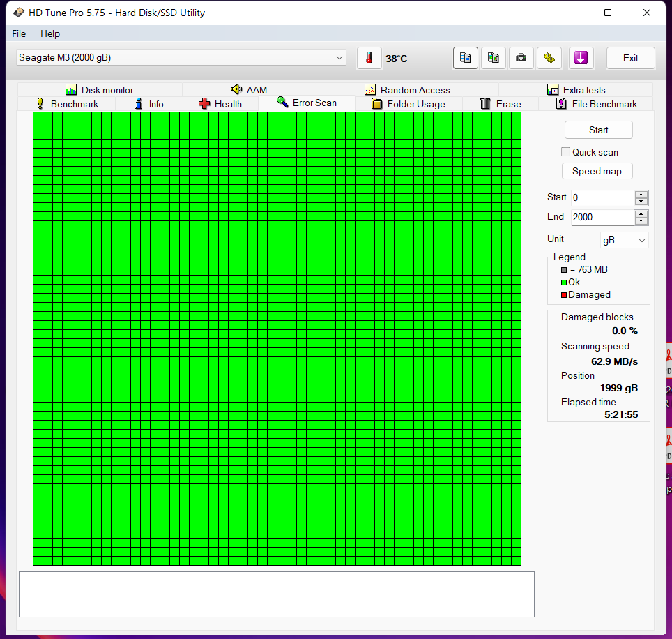672x639 pixels.
Task: Click the 1999 gB position value
Action: [619, 388]
